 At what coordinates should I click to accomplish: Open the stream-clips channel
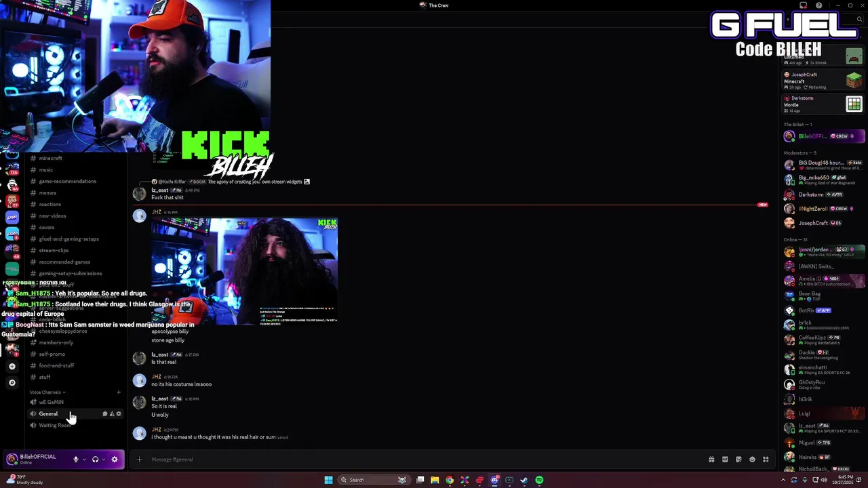click(75, 250)
